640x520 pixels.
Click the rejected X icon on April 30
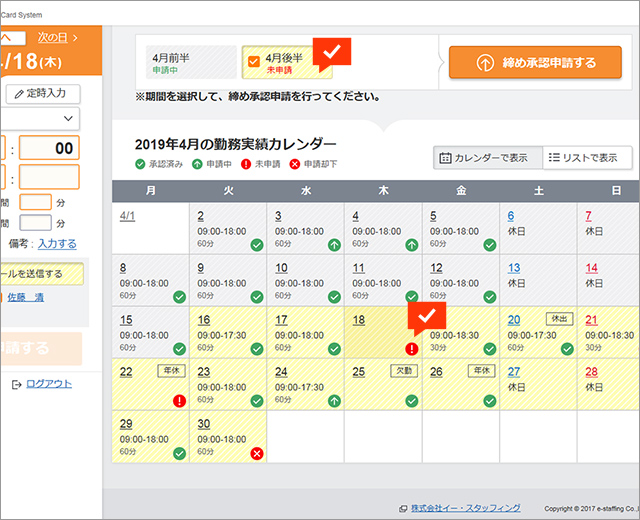point(257,453)
